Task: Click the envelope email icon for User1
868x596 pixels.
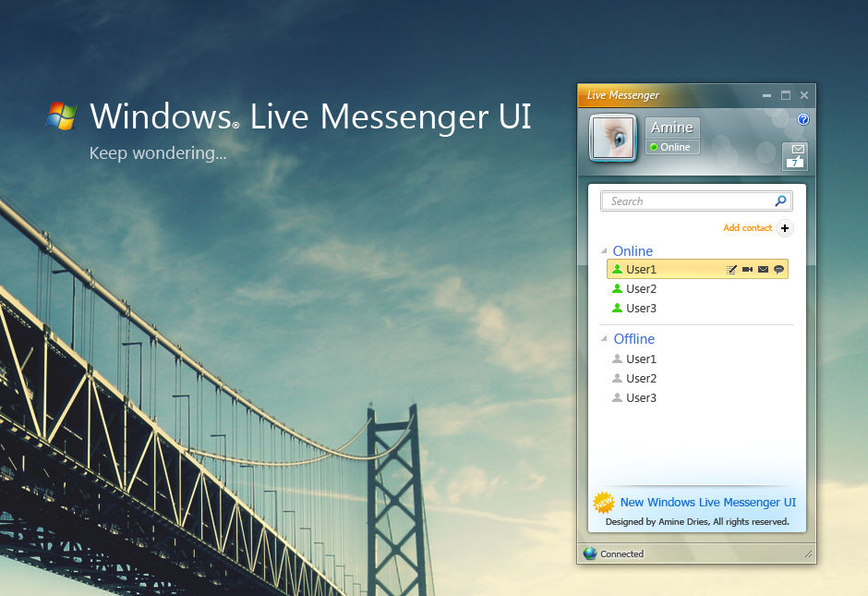Action: pyautogui.click(x=763, y=269)
